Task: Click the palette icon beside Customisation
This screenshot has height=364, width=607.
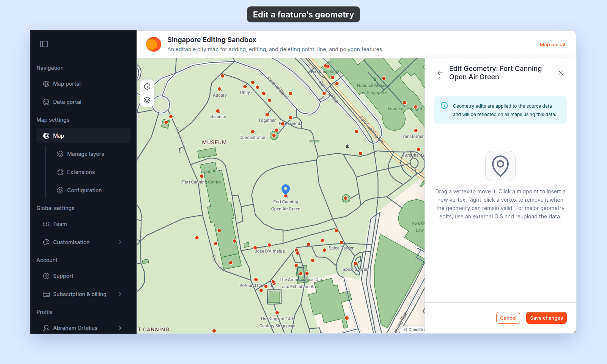Action: point(46,242)
